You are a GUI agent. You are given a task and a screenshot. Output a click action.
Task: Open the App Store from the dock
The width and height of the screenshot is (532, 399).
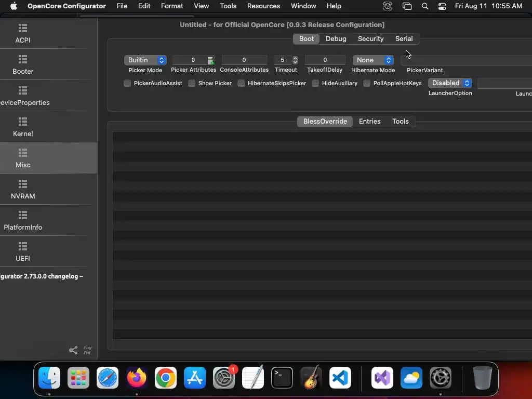pyautogui.click(x=195, y=378)
